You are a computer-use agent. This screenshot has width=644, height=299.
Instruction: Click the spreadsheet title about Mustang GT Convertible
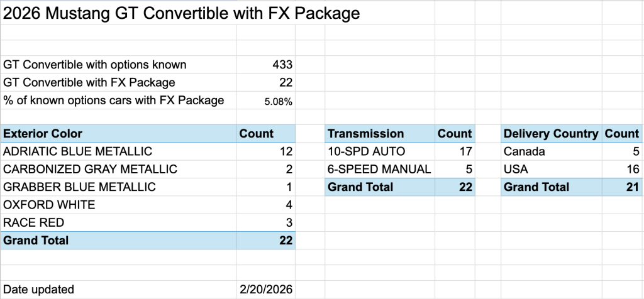pos(182,13)
